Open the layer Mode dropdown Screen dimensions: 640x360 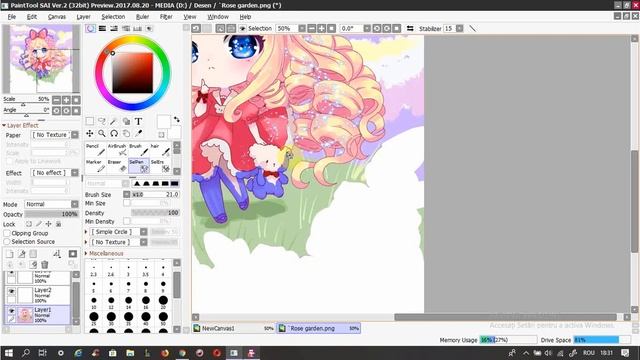pyautogui.click(x=51, y=204)
